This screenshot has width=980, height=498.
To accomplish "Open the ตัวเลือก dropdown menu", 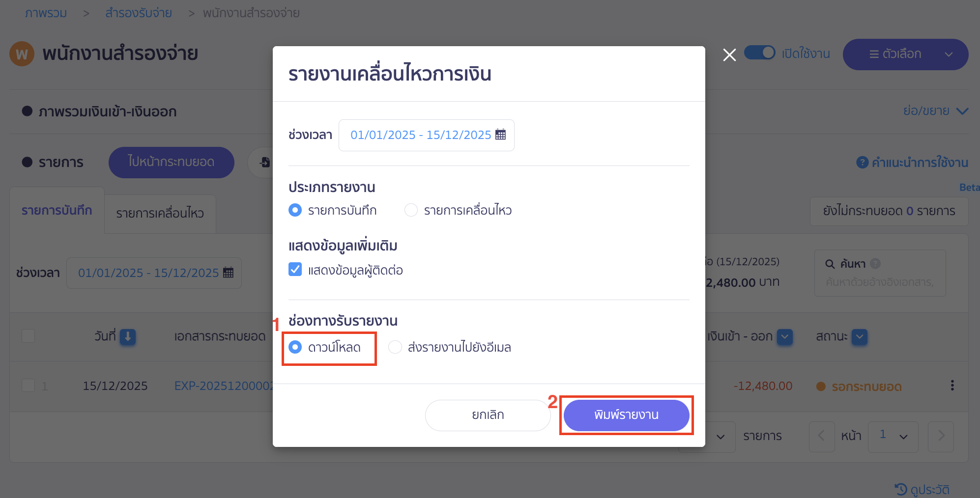I will point(905,54).
